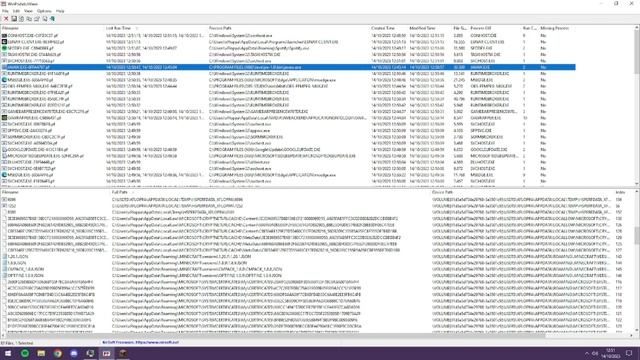Select the DLLHOST.EXE prefetch row
Viewport: 640px width, 360px height.
click(x=288, y=162)
